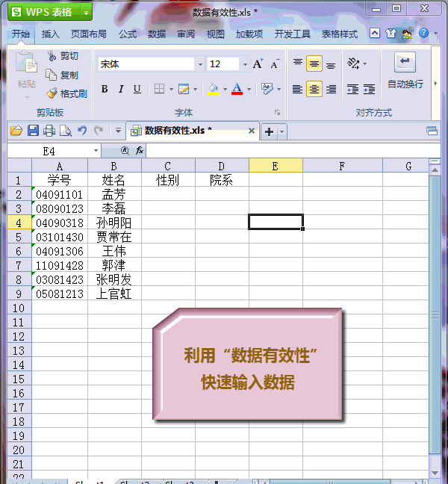The image size is (448, 484).
Task: Click decrease indent icon
Action: (352, 89)
